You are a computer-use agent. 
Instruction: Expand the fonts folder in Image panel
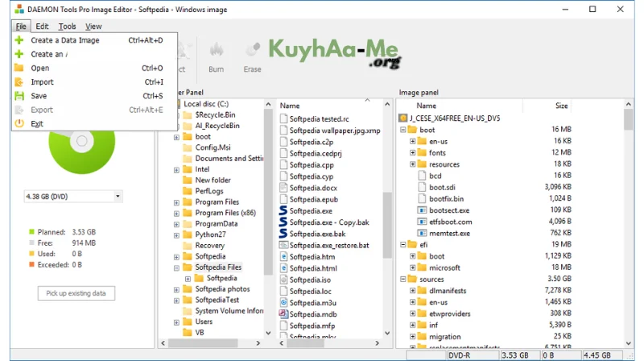pos(412,152)
